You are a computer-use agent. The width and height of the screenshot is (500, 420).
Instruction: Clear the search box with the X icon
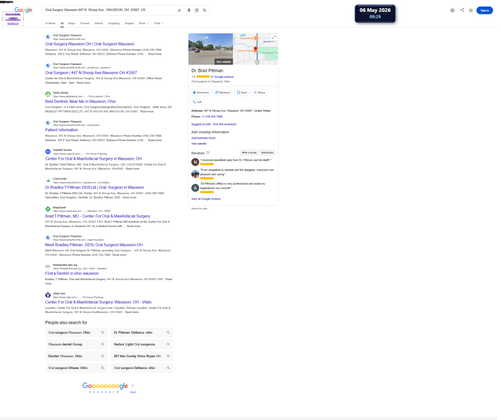click(x=179, y=10)
